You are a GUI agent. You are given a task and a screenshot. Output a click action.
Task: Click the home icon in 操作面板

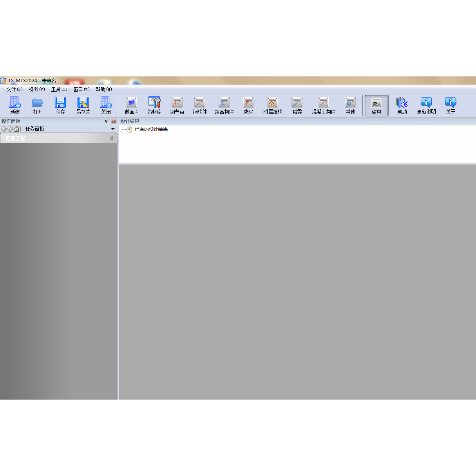16,129
